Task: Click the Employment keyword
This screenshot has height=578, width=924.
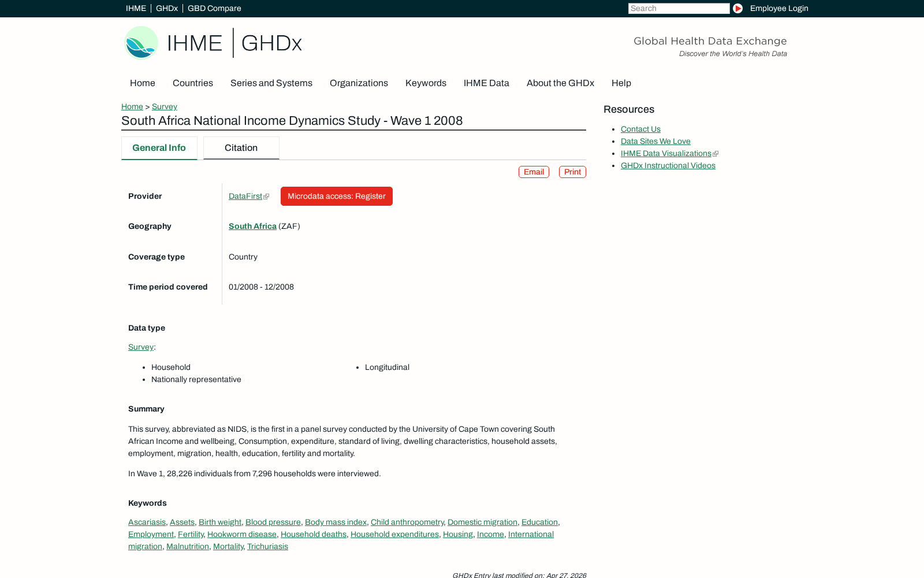Action: pos(151,535)
